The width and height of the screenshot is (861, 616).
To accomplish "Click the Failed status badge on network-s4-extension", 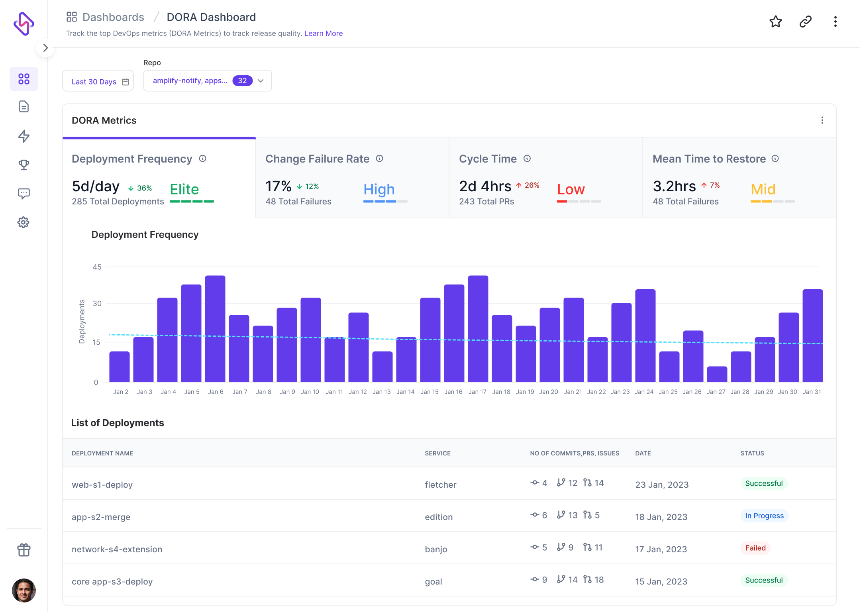I will pos(754,548).
